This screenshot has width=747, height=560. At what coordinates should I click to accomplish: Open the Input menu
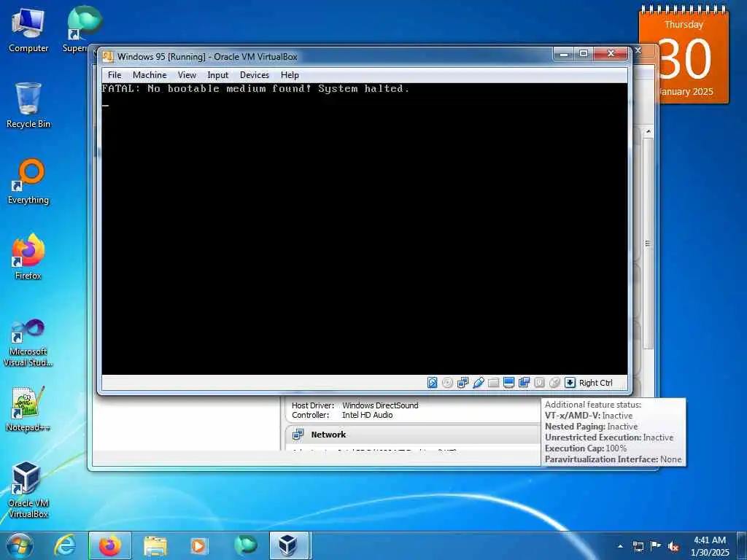click(x=217, y=75)
